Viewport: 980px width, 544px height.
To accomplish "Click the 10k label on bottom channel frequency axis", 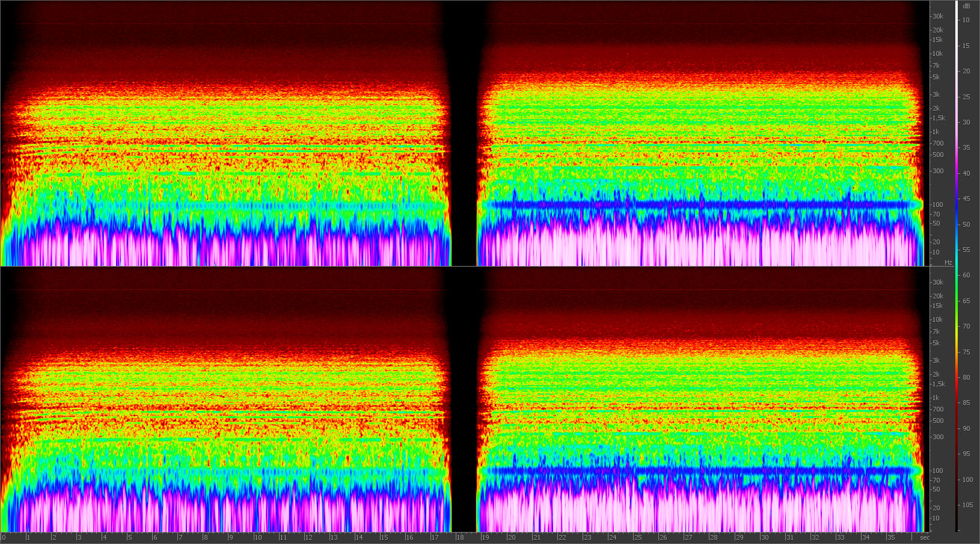I will [x=937, y=320].
